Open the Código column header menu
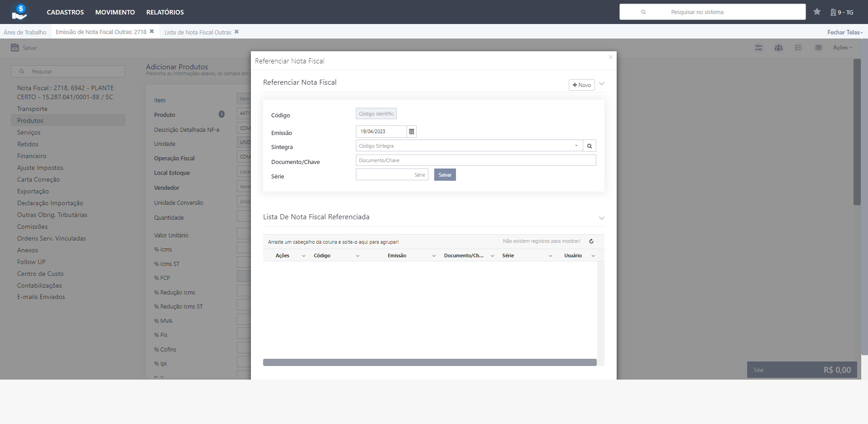Image resolution: width=868 pixels, height=424 pixels. 358,256
